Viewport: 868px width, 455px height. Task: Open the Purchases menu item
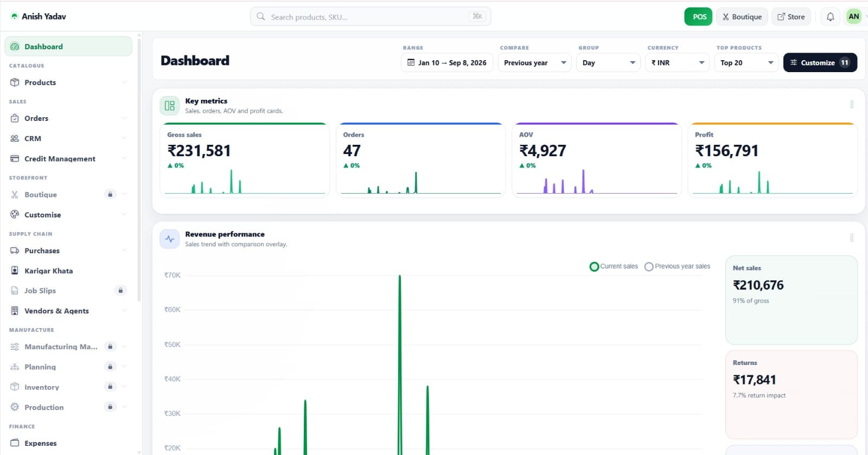pos(68,251)
